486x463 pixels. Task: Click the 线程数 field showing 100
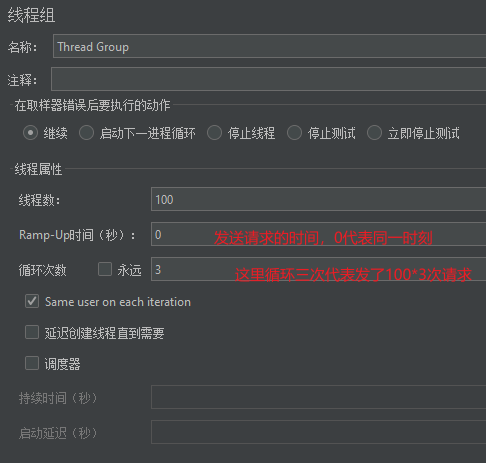(x=318, y=199)
